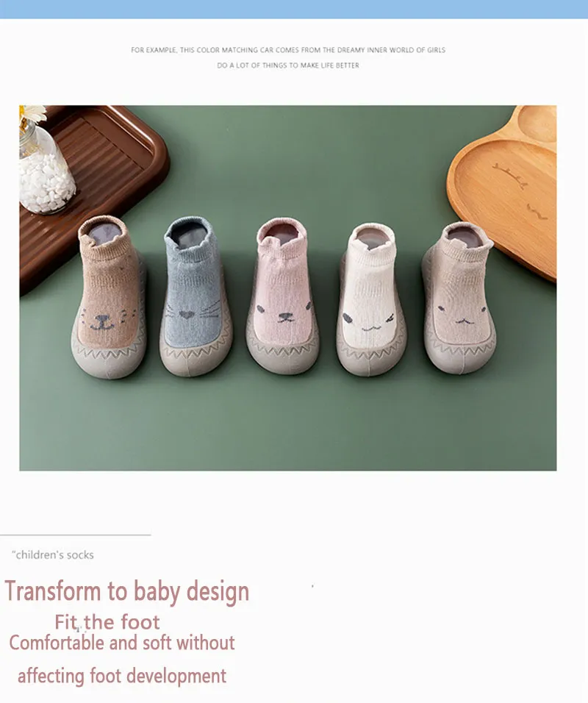Select the blue cat whisker sock shoe
The width and height of the screenshot is (588, 703).
[x=196, y=296]
